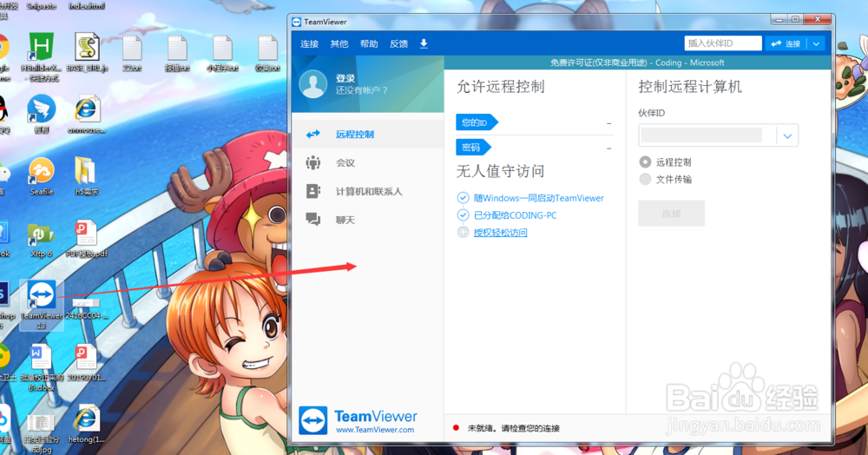The image size is (868, 455).
Task: Click the 还没有帐户？ link
Action: pyautogui.click(x=361, y=90)
